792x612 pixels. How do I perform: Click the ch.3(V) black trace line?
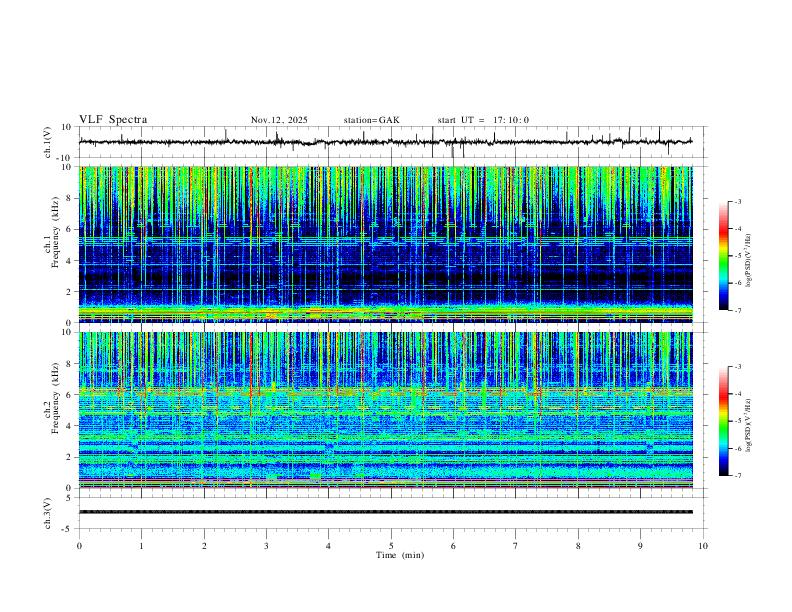[386, 512]
